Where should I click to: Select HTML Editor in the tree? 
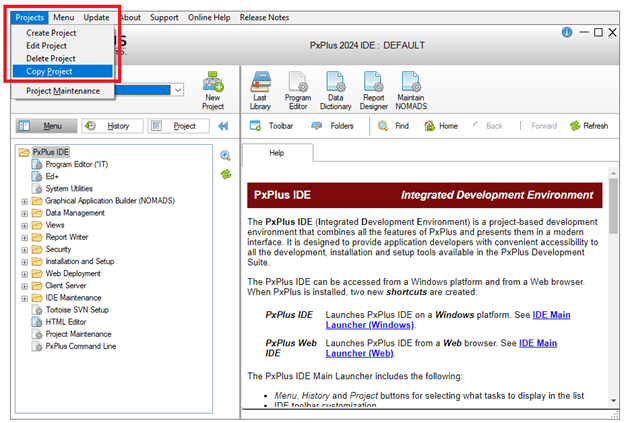[x=66, y=322]
